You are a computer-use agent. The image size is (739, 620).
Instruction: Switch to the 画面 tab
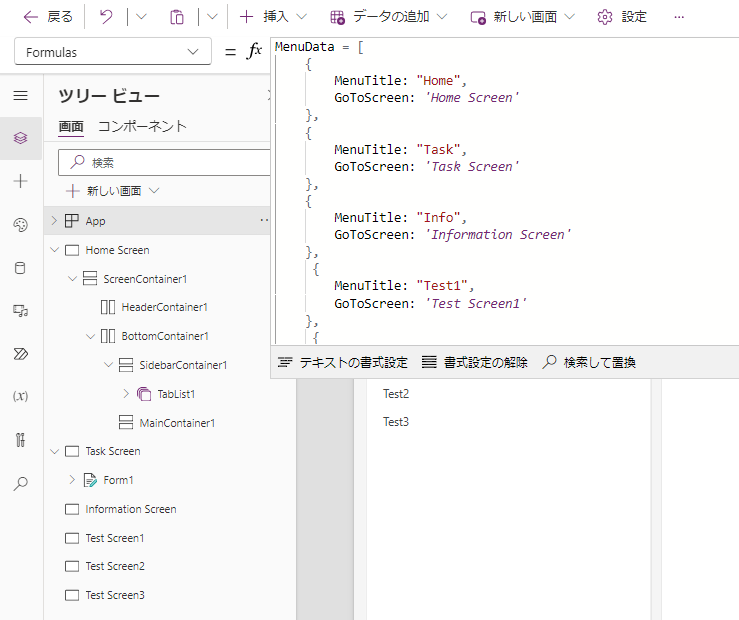coord(71,126)
